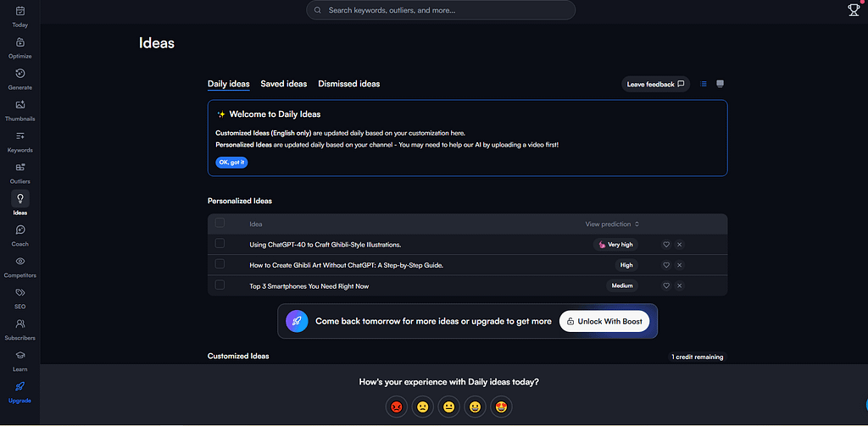
Task: Tick checkbox for Top 3 Smartphones idea
Action: click(220, 285)
